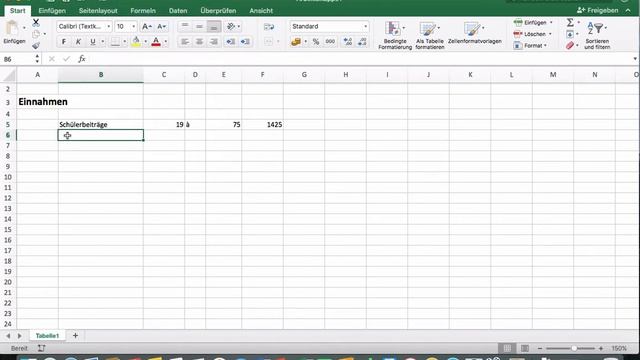The image size is (640, 360).
Task: Open fill color dropdown arrow
Action: point(146,42)
